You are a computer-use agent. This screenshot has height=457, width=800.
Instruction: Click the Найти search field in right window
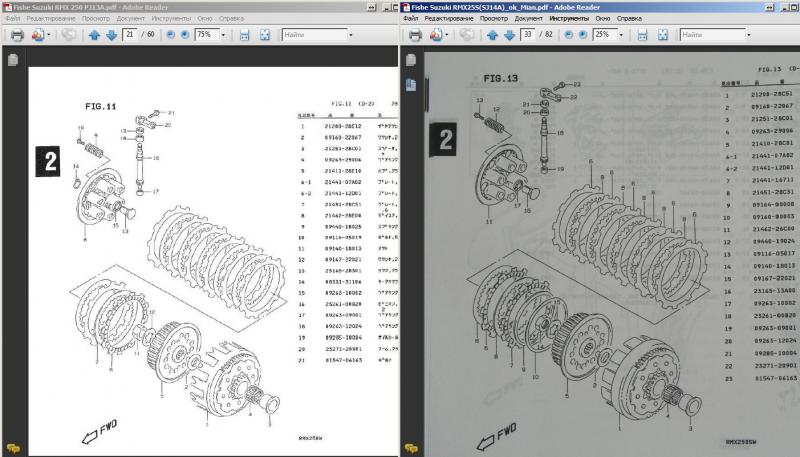click(712, 35)
